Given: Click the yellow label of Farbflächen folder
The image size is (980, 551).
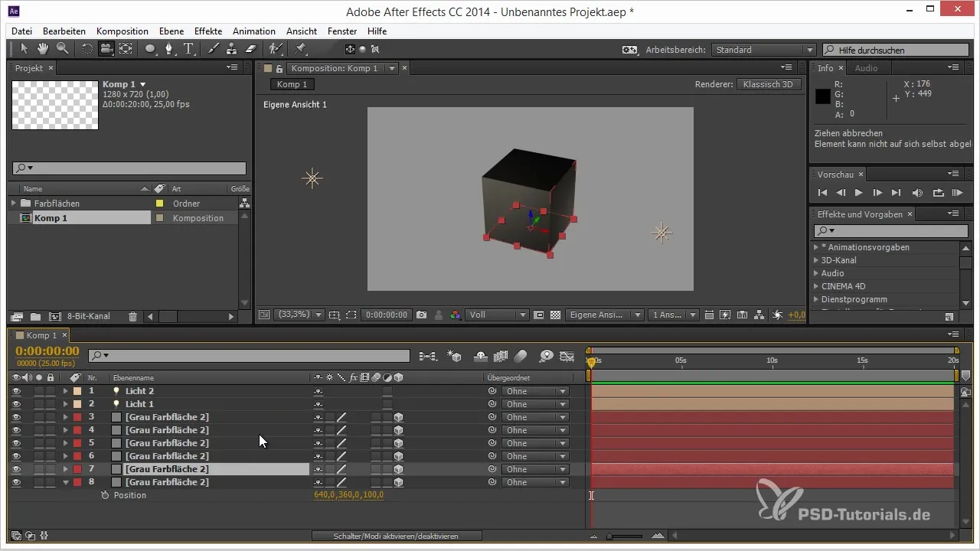Looking at the screenshot, I should pyautogui.click(x=160, y=204).
